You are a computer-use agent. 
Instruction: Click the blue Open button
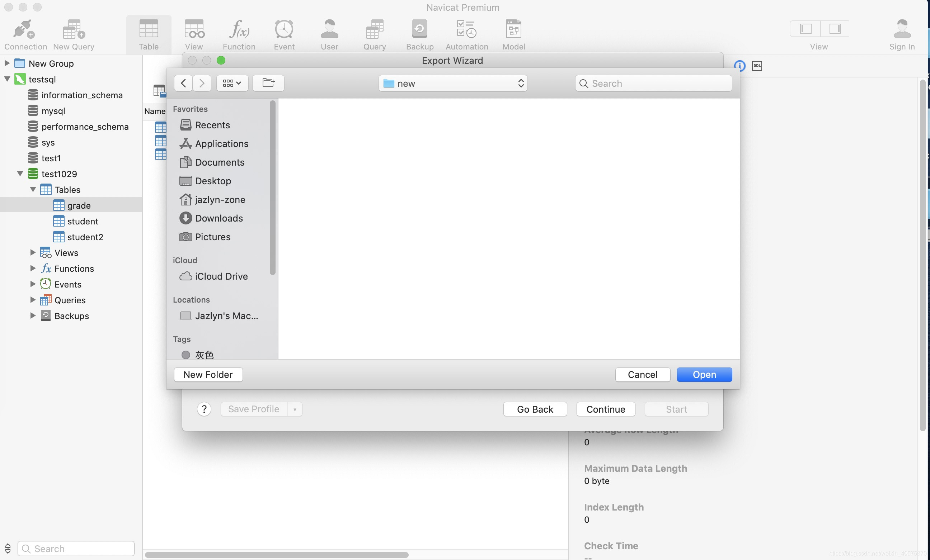point(704,374)
